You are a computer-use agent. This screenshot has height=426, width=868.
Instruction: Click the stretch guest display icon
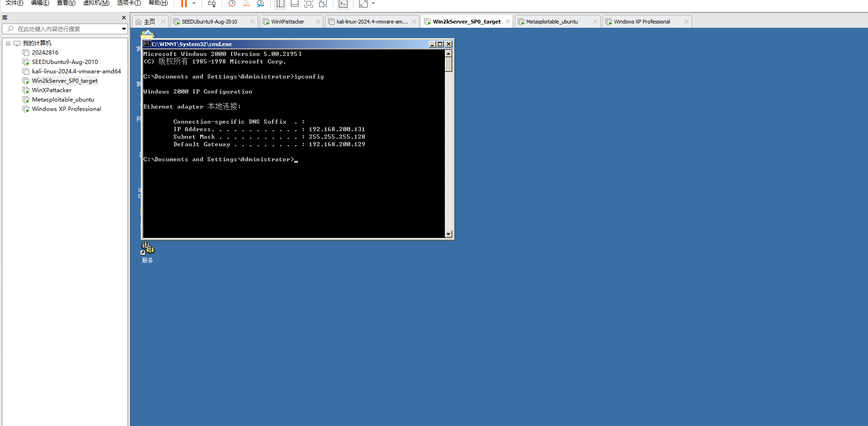point(363,4)
